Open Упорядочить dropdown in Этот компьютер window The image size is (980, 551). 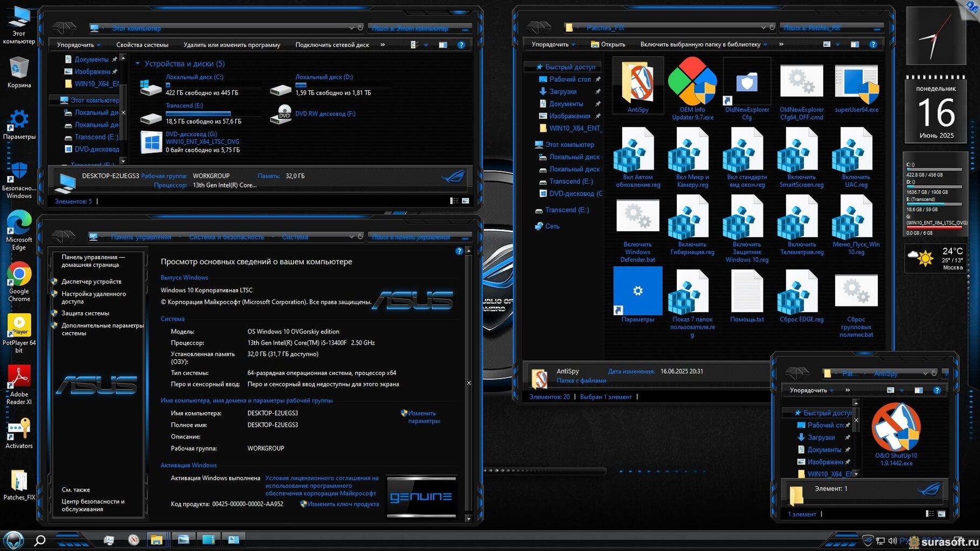click(79, 45)
